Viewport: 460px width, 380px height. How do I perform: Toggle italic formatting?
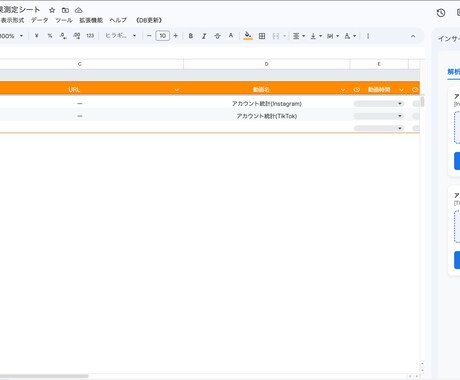204,36
